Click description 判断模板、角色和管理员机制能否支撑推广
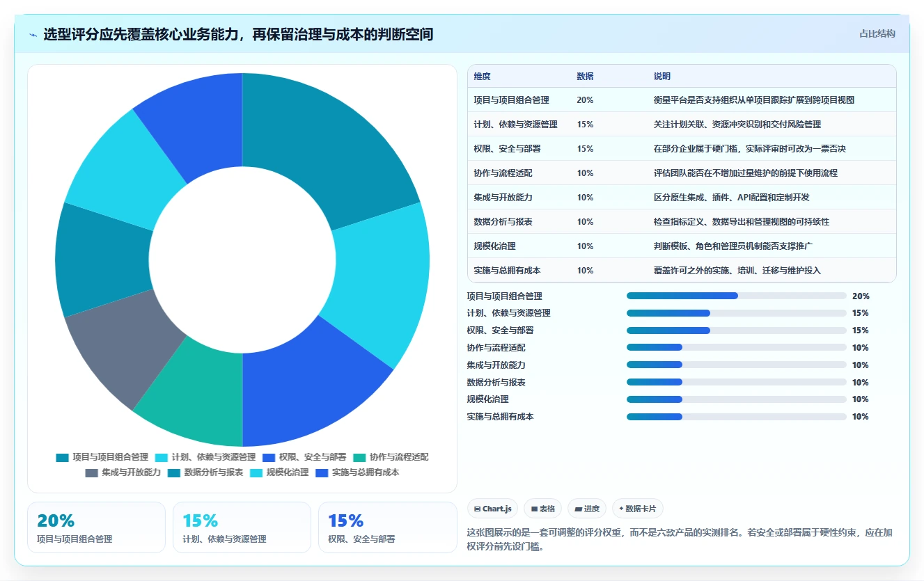The width and height of the screenshot is (924, 581). [x=733, y=246]
